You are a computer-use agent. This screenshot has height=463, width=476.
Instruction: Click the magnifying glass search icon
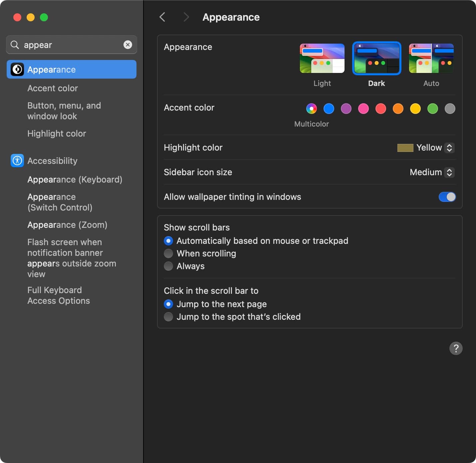pos(15,45)
